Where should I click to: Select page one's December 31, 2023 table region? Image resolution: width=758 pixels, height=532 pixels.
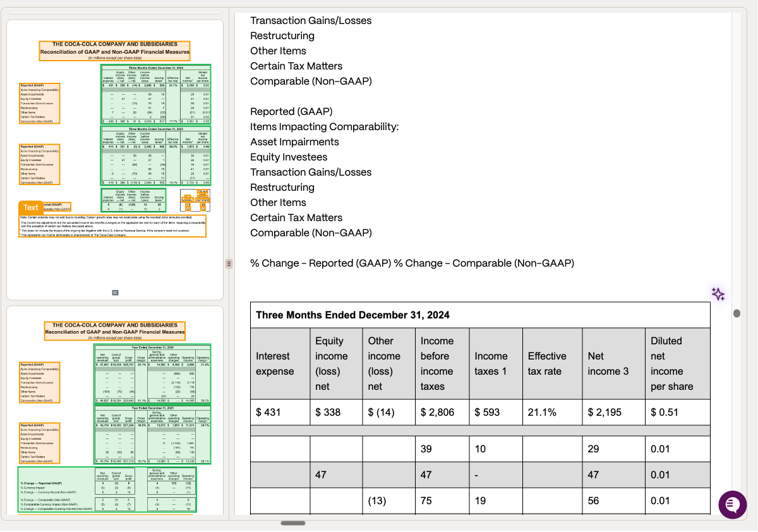[x=157, y=155]
